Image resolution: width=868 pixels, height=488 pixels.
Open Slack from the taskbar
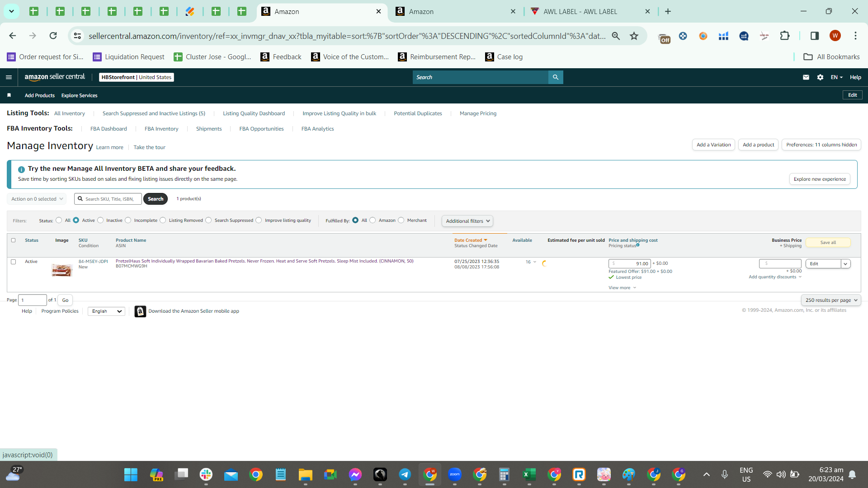[206, 474]
